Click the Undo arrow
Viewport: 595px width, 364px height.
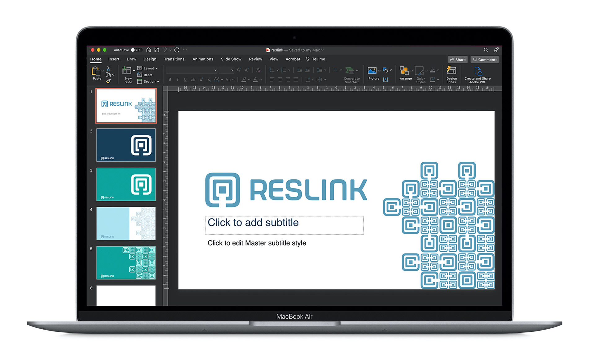165,50
